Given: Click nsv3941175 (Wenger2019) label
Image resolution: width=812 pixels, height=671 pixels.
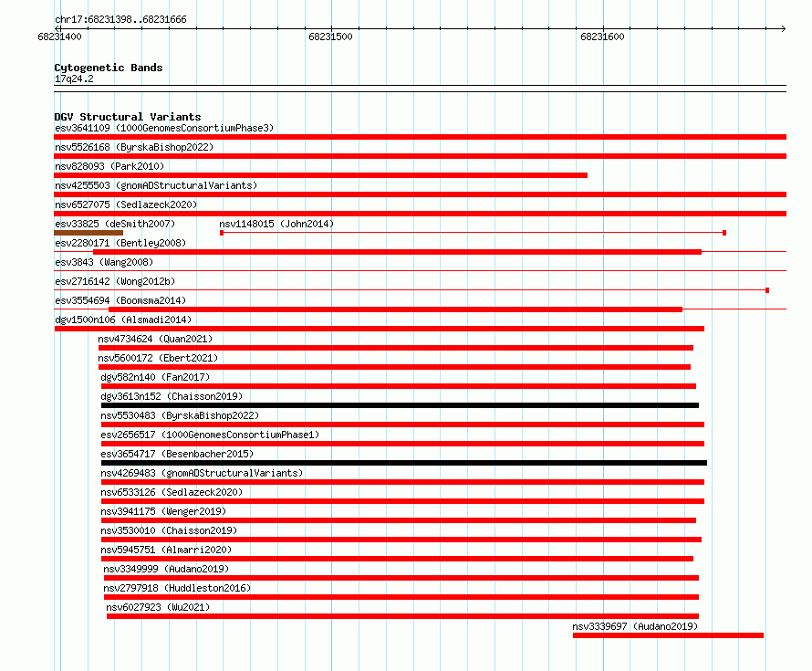Looking at the screenshot, I should (163, 511).
